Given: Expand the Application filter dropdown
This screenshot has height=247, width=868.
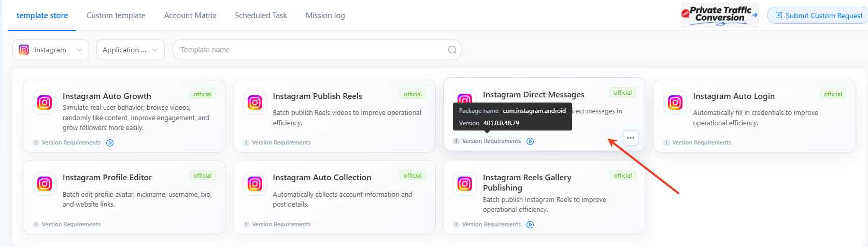Looking at the screenshot, I should click(x=131, y=50).
